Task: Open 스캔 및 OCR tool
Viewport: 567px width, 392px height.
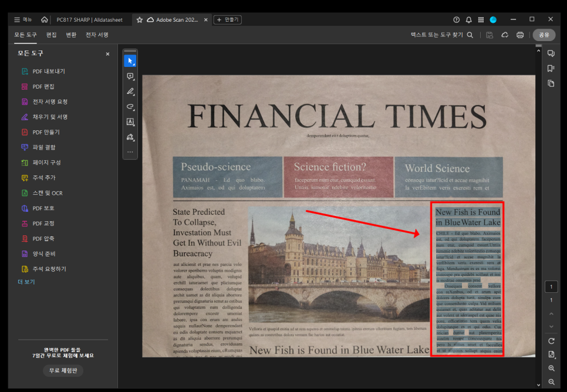Action: point(42,193)
